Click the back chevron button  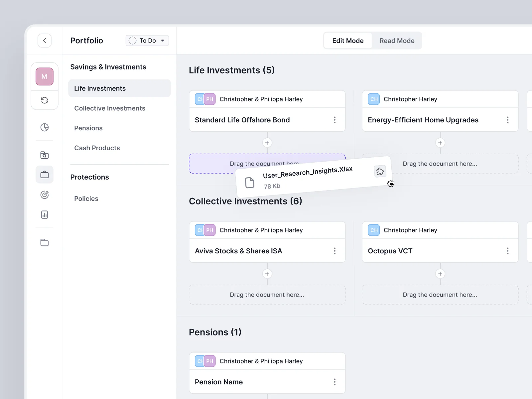click(45, 41)
